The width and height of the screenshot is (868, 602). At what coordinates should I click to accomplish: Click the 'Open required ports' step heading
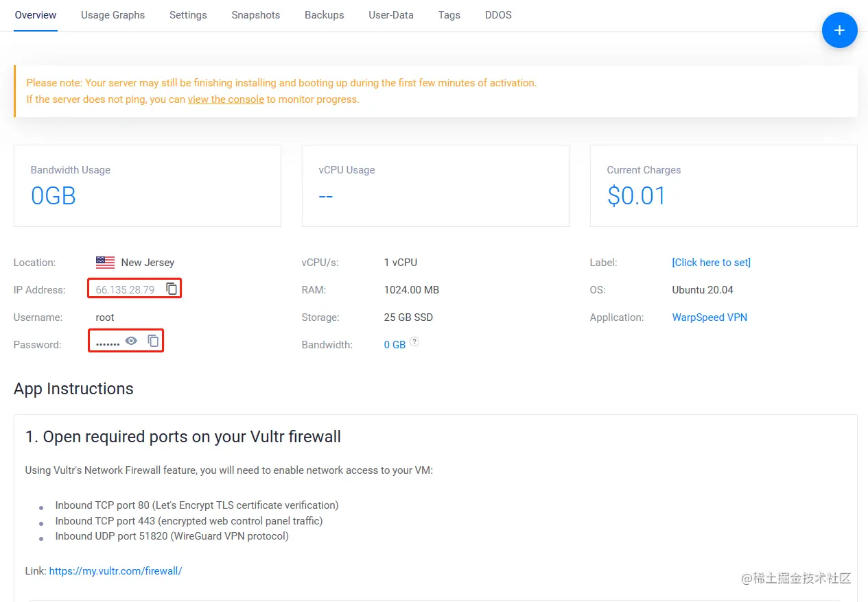coord(183,437)
